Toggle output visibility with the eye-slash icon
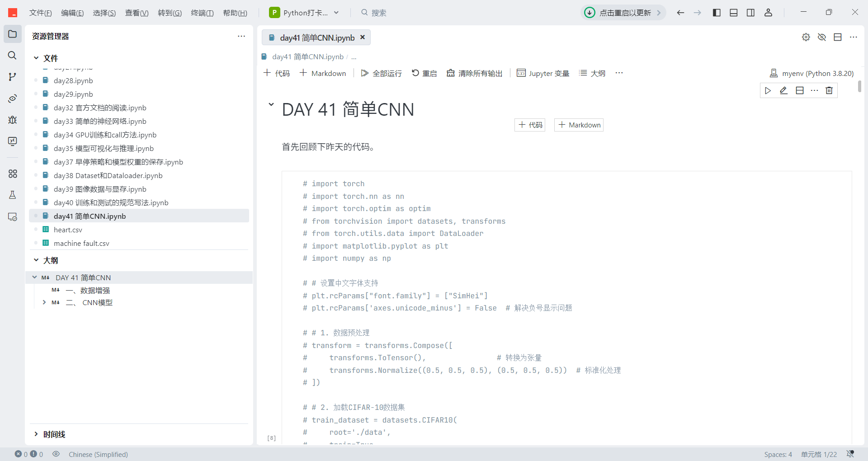The image size is (868, 461). (x=822, y=37)
